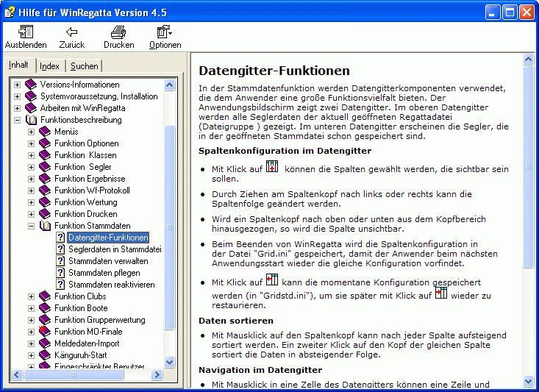Viewport: 539px width, 392px height.
Task: Open the Stammdaten reaktivieren topic
Action: (x=111, y=285)
